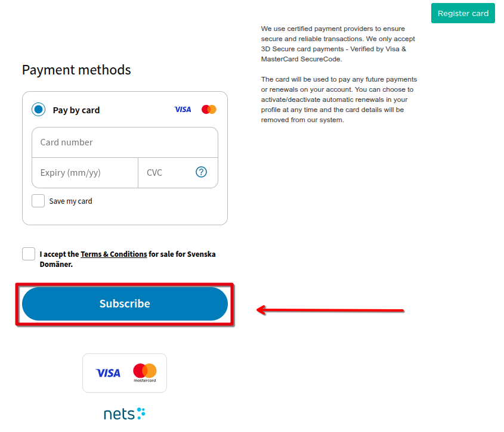
Task: Click the nets logo at the bottom
Action: point(124,414)
